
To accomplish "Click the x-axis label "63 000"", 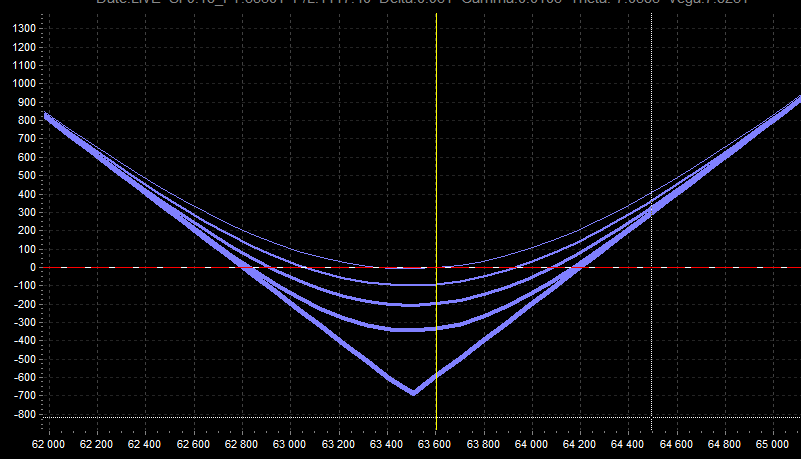I will 289,444.
